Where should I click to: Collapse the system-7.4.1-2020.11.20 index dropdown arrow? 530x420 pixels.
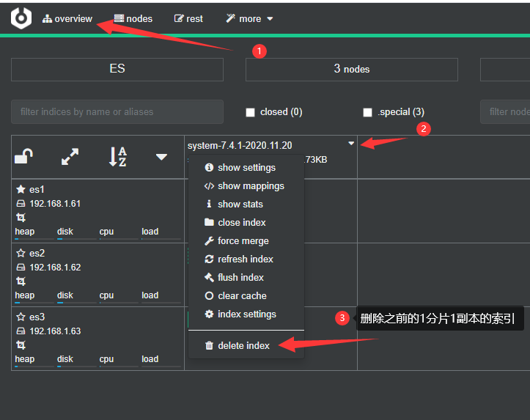pyautogui.click(x=351, y=143)
